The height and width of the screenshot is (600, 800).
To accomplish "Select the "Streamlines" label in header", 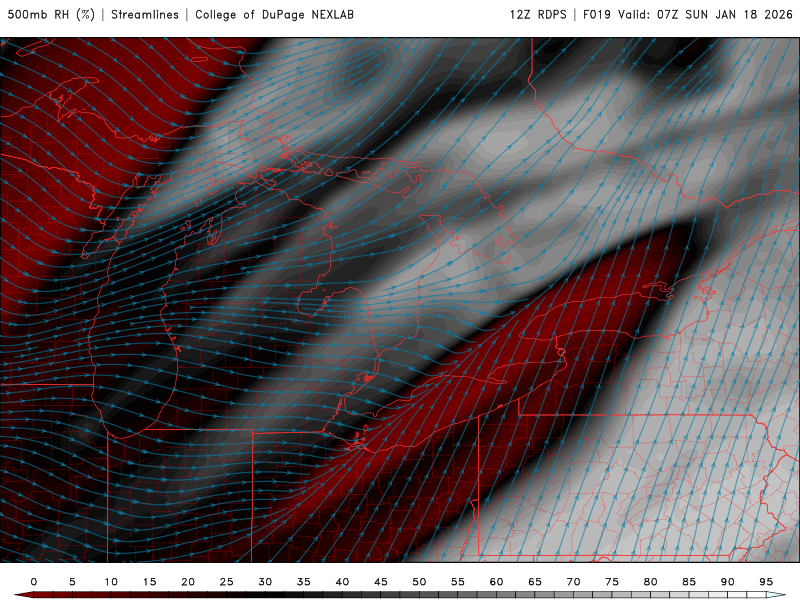I will (145, 14).
